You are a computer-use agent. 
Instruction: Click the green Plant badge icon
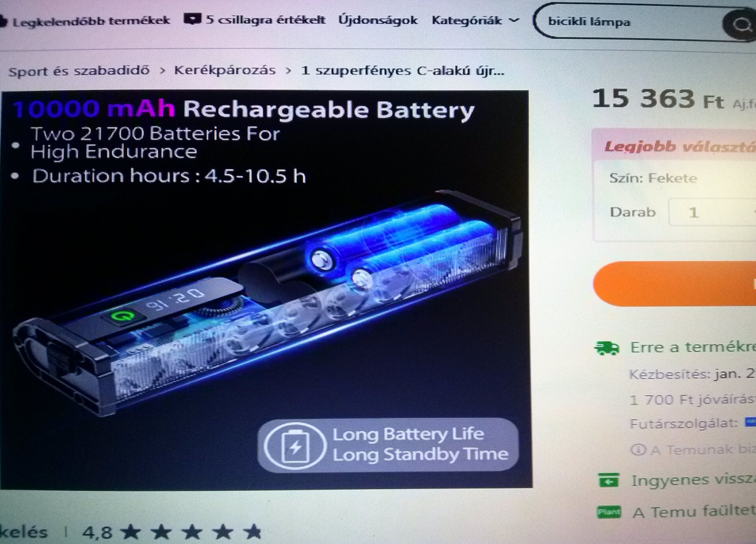[609, 512]
